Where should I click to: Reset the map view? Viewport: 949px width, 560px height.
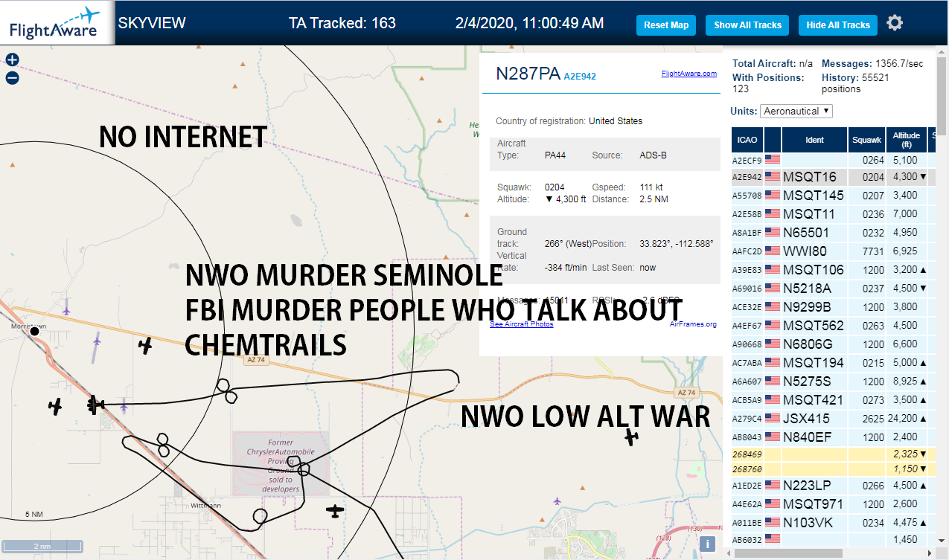pos(666,25)
